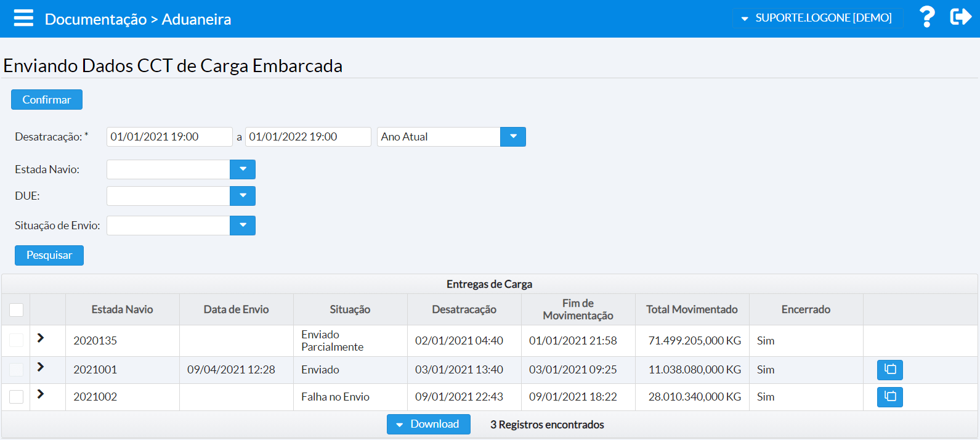Click the start date field 01/01/2021 19:00
Viewport: 980px width, 440px height.
(x=169, y=137)
